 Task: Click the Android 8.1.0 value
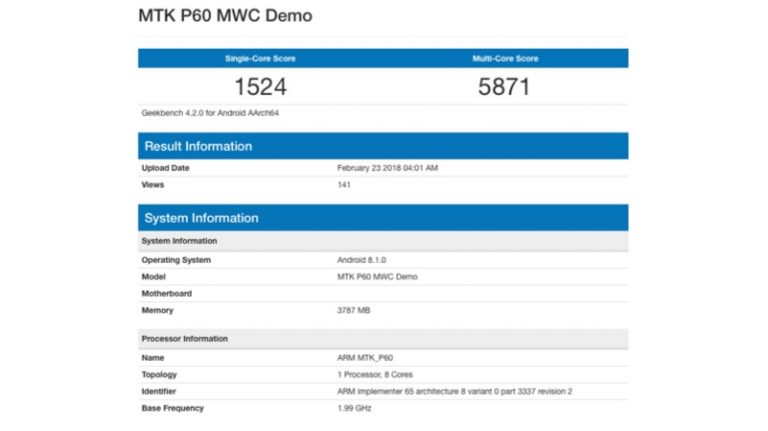(362, 260)
